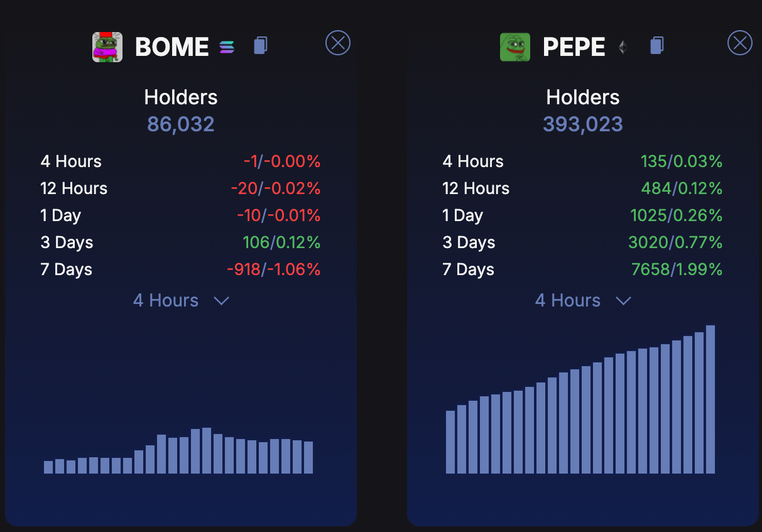Select the first bar in the BOME chart
Image resolution: width=762 pixels, height=532 pixels.
click(48, 467)
